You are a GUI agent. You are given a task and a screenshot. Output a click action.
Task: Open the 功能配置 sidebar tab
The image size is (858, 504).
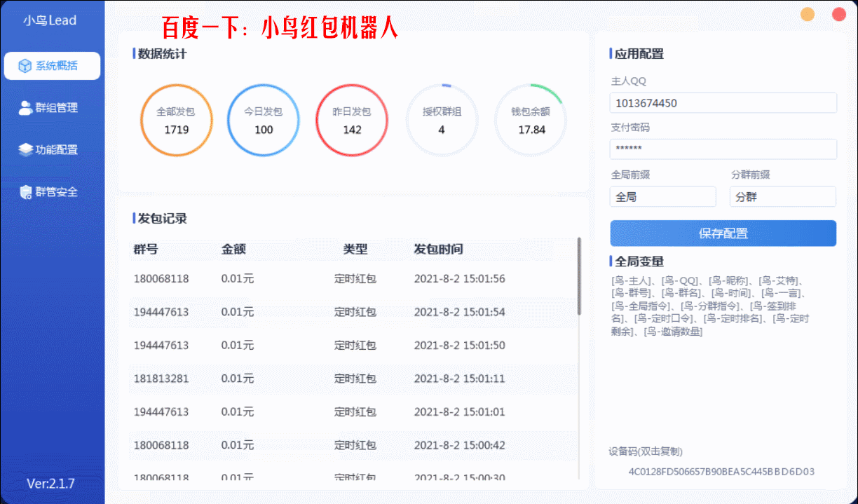pyautogui.click(x=52, y=149)
